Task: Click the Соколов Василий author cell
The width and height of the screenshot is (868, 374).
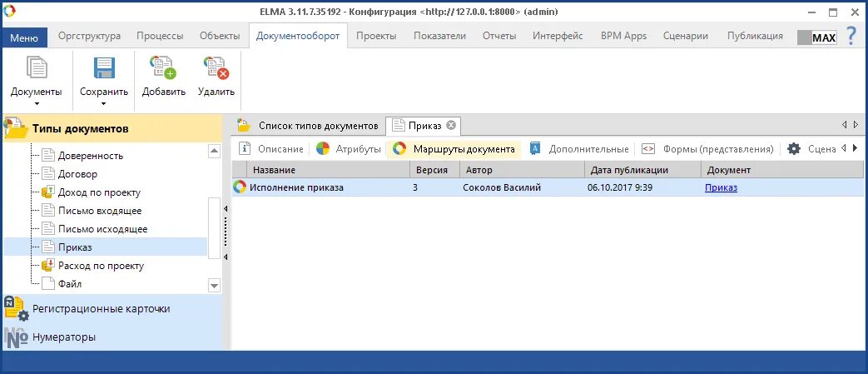Action: (x=502, y=187)
